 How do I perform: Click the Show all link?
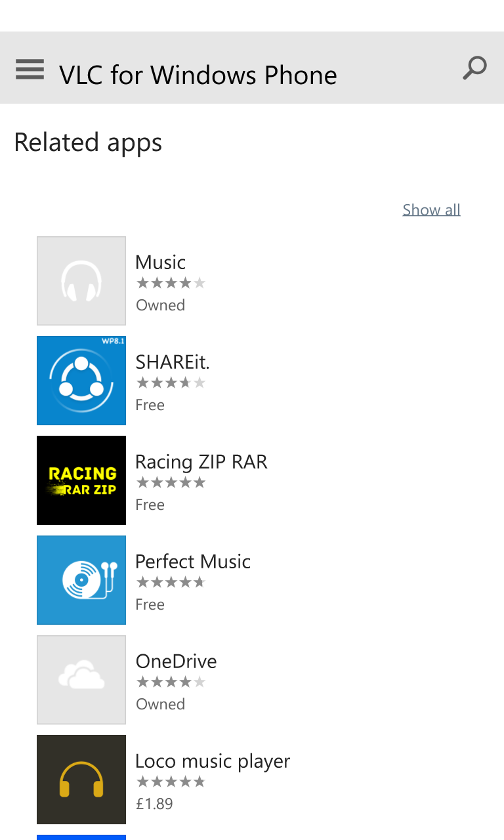tap(431, 210)
